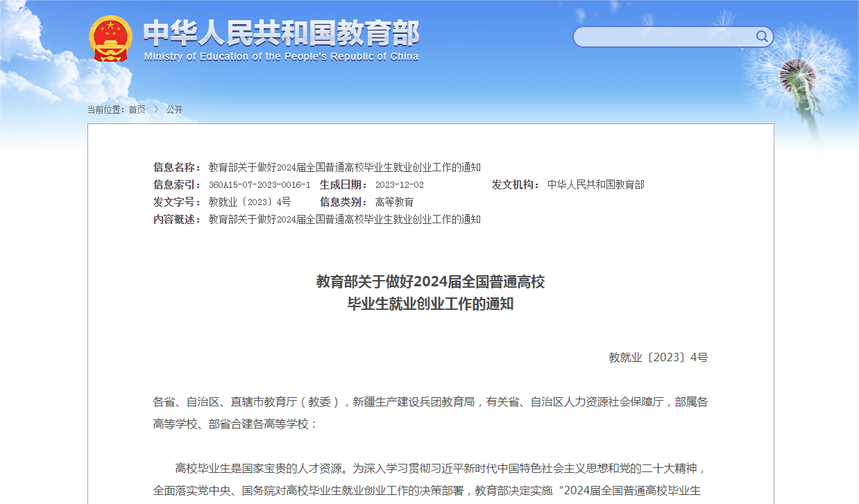The width and height of the screenshot is (859, 504).
Task: Select the 发文机构 label
Action: [516, 184]
